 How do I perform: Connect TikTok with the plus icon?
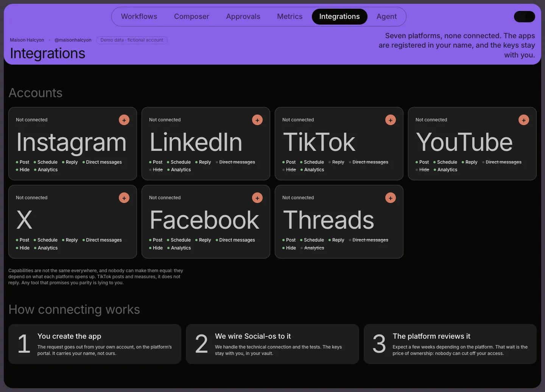[x=391, y=120]
